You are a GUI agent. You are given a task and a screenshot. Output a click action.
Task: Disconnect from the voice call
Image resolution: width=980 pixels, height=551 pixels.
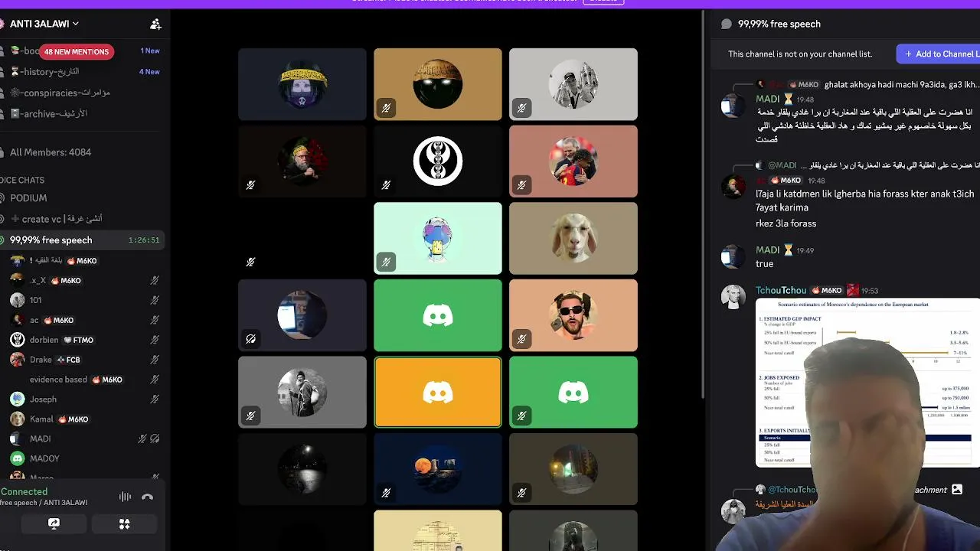click(x=148, y=497)
